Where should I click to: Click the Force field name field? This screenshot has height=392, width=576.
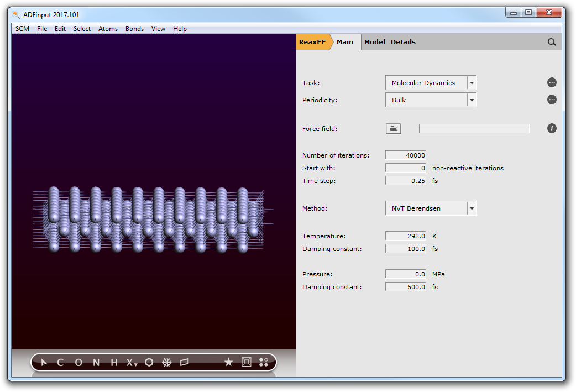coord(474,129)
